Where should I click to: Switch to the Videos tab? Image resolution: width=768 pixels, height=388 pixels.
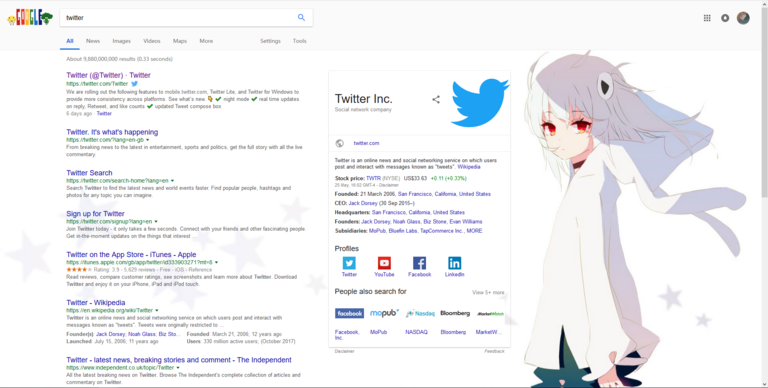(152, 41)
